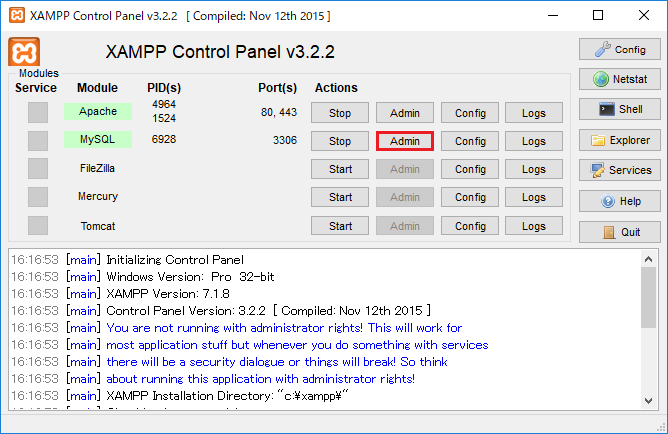Open Tomcat Config menu

(470, 226)
